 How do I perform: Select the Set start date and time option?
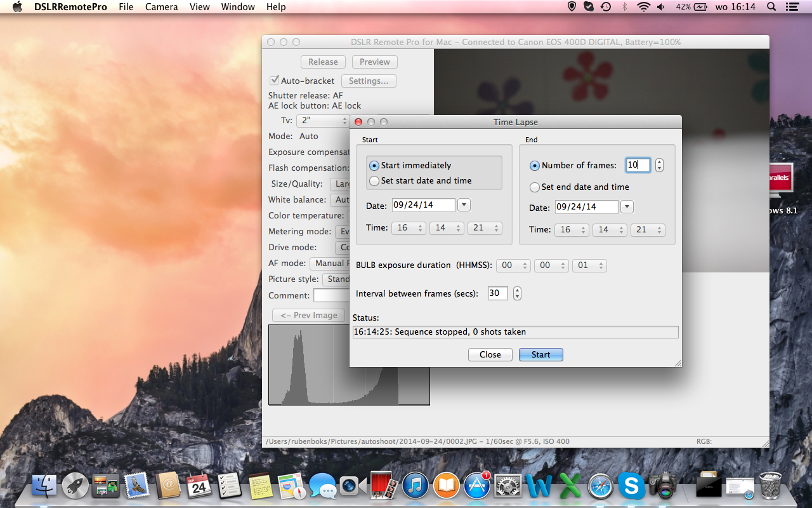pyautogui.click(x=374, y=181)
